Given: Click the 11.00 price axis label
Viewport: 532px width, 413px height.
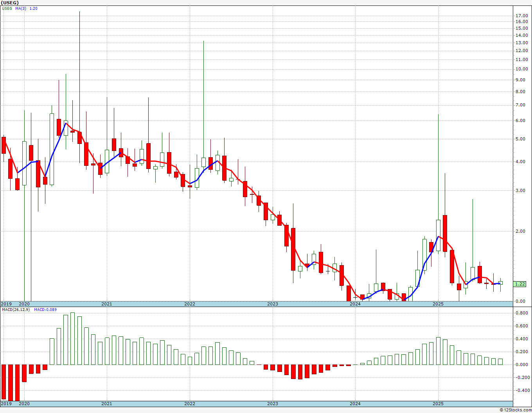Looking at the screenshot, I should tap(522, 60).
